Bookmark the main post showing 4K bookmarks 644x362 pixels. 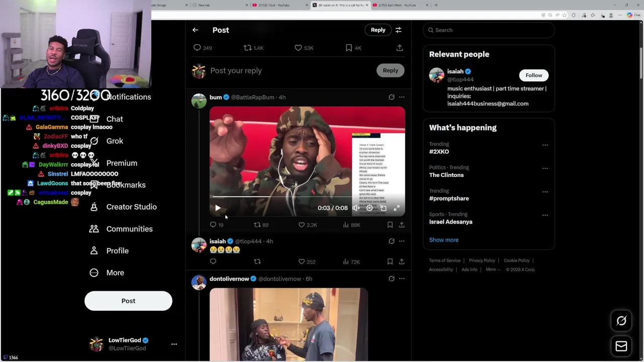[354, 48]
